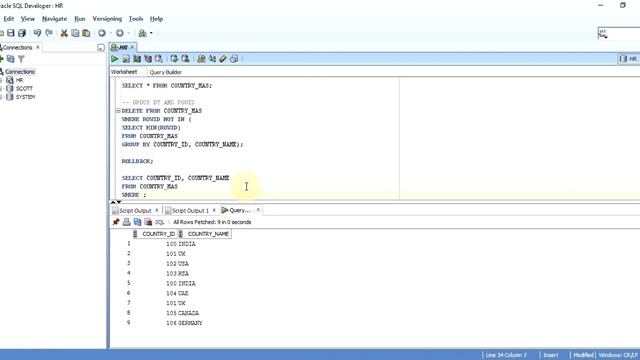
Task: Open the SQL Worksheet icon dropdown arrow
Action: click(151, 33)
